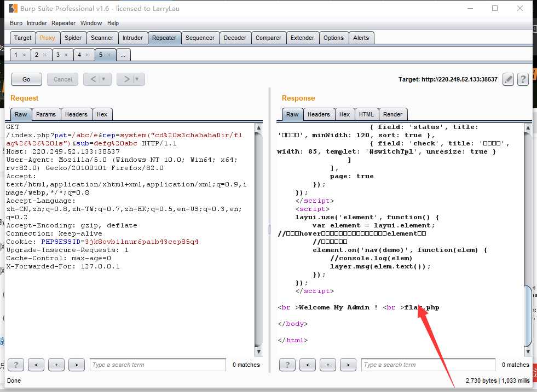537x392 pixels.
Task: Click the PHPSESSID cookie value text
Action: (141, 242)
